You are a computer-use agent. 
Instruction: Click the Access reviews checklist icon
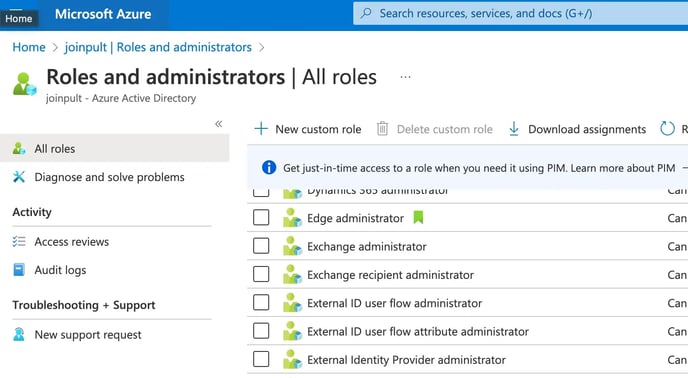pyautogui.click(x=19, y=241)
